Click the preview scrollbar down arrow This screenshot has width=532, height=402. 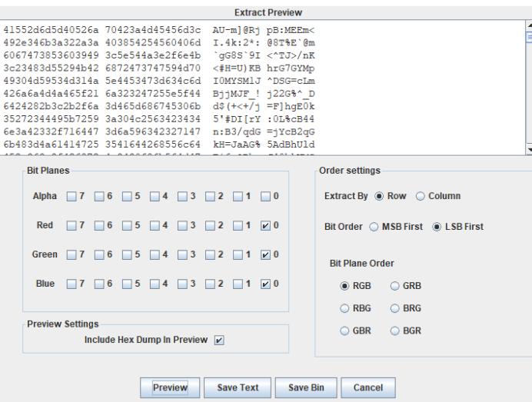(529, 149)
